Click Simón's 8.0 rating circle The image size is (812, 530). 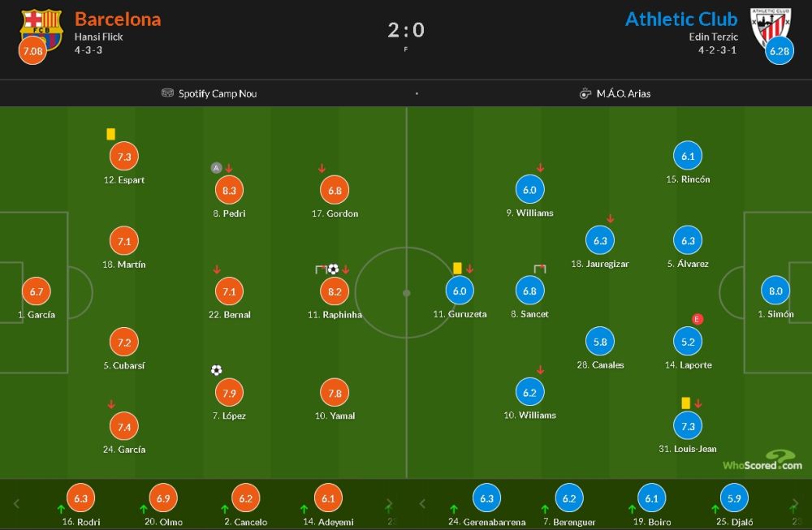[x=775, y=291]
